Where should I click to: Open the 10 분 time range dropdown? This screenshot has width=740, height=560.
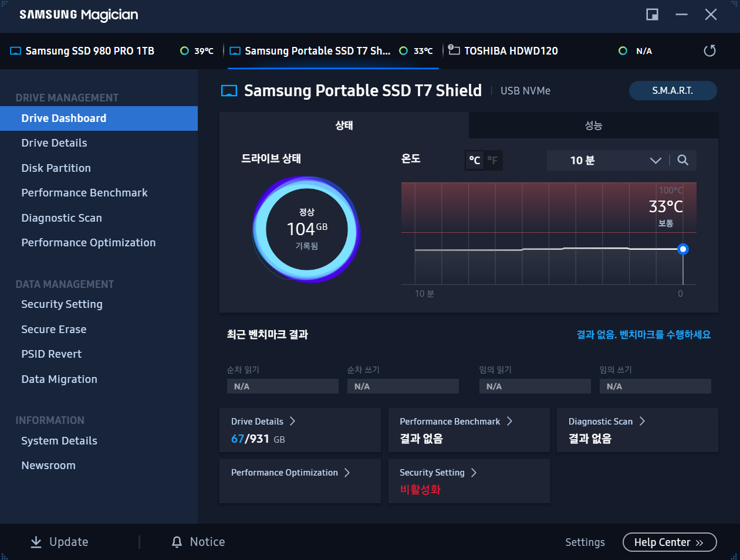click(x=607, y=160)
